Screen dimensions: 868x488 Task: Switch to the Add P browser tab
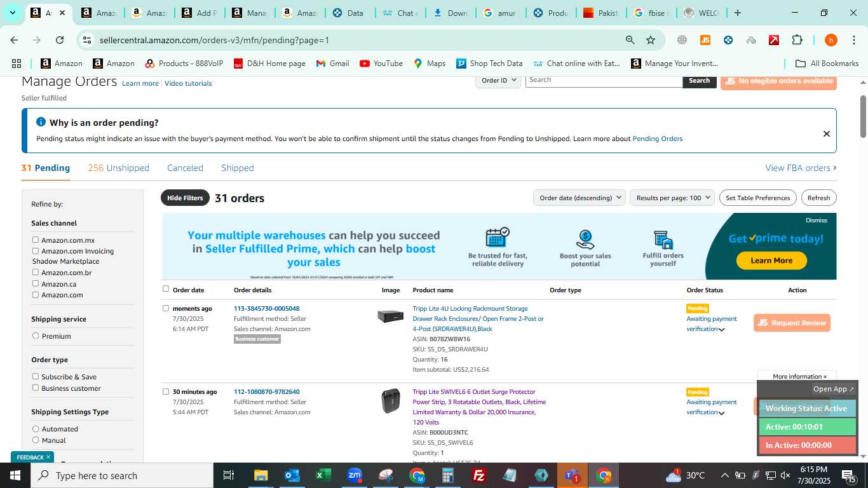199,13
